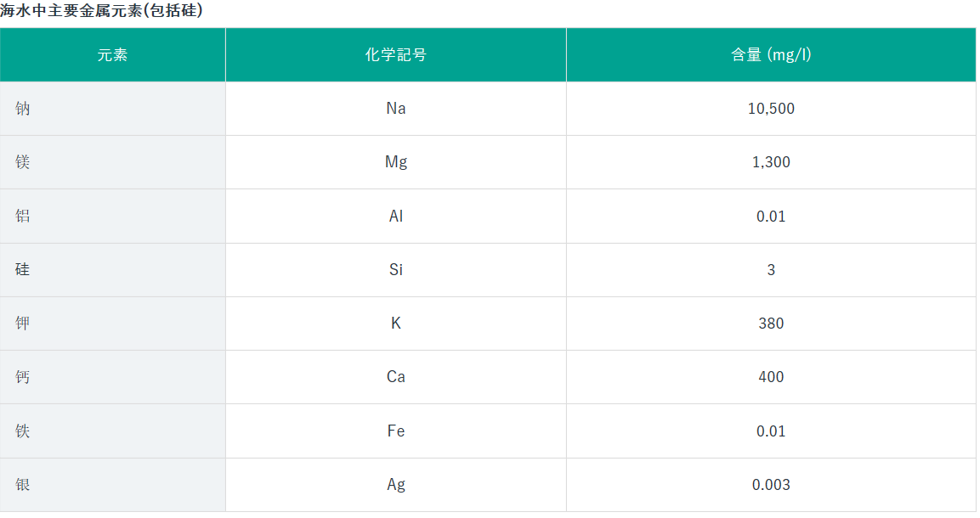
Task: Click the Fe symbol cell
Action: click(395, 431)
